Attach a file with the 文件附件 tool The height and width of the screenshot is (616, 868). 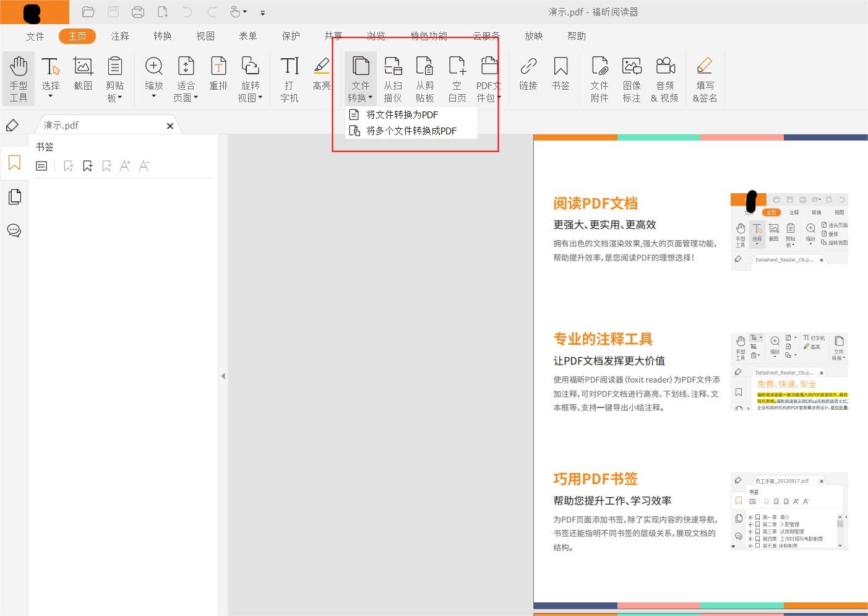(598, 79)
